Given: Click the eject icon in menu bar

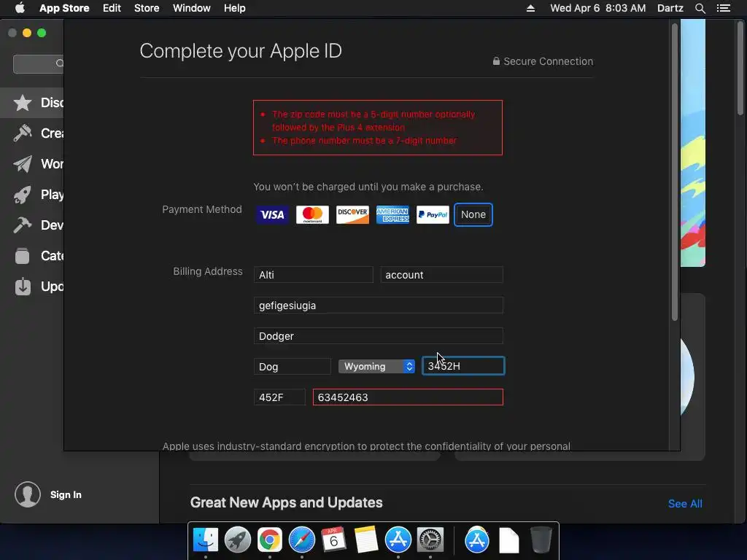Looking at the screenshot, I should (530, 8).
